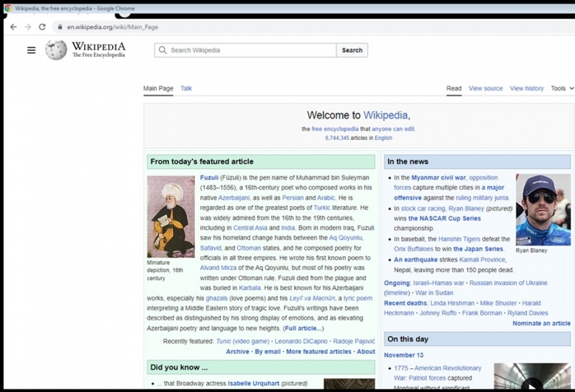Image resolution: width=575 pixels, height=392 pixels.
Task: Open the Wikipedia link in welcome heading
Action: (x=386, y=115)
